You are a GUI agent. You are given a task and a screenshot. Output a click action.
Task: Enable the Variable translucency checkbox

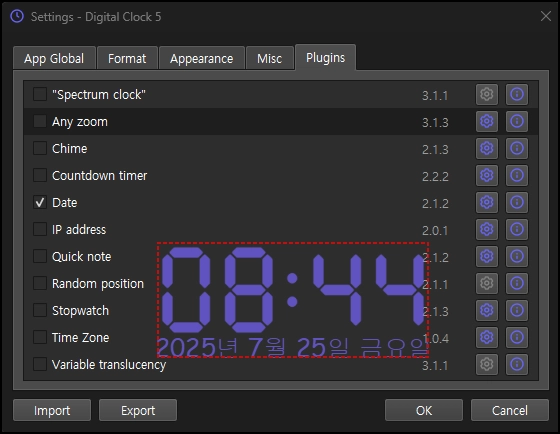[x=40, y=364]
